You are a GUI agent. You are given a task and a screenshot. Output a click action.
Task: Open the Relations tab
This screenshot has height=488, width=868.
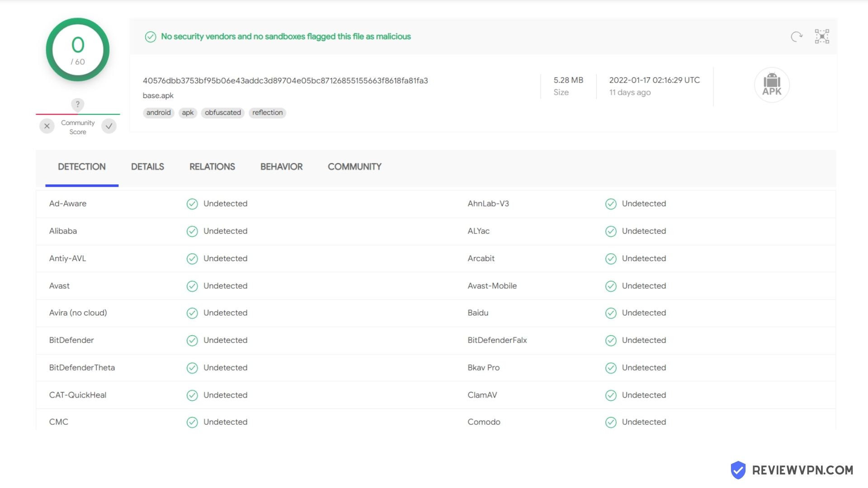(x=212, y=167)
